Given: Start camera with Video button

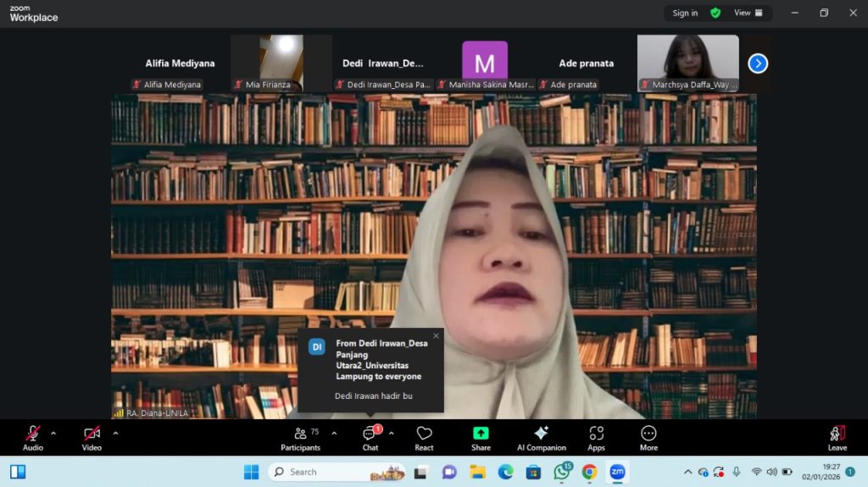Looking at the screenshot, I should click(x=92, y=438).
